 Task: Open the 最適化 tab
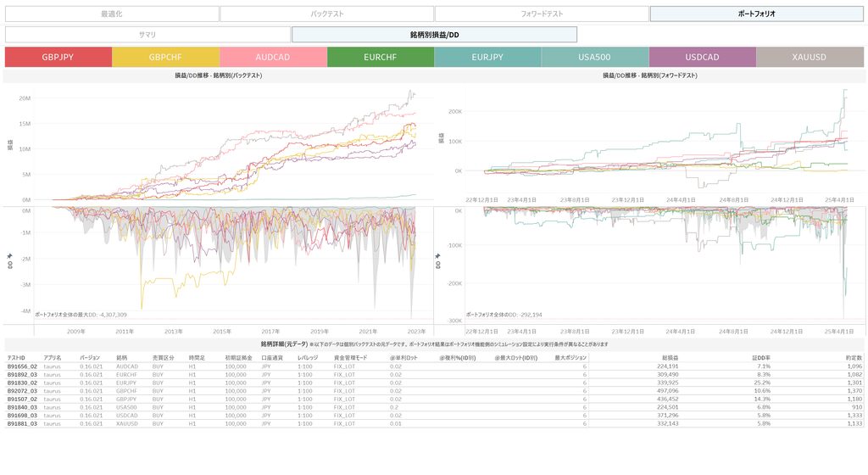click(111, 14)
